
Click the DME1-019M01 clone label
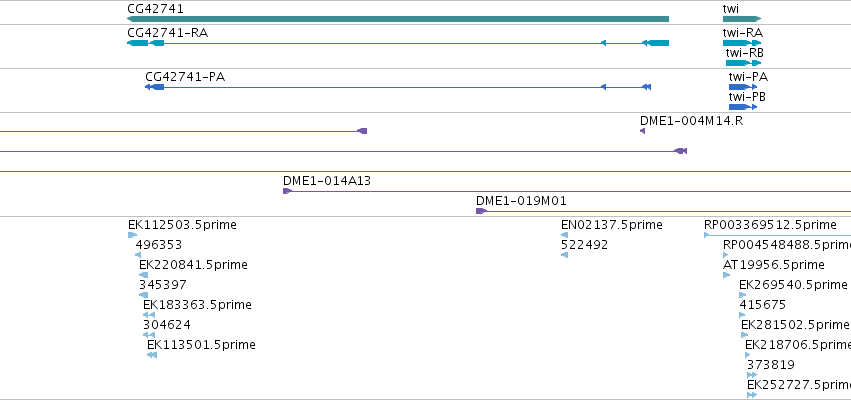coord(521,201)
